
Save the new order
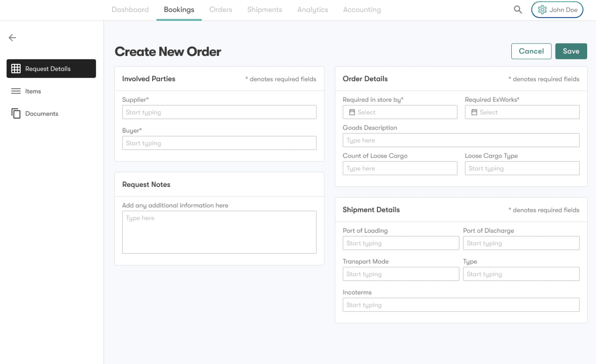coord(571,51)
